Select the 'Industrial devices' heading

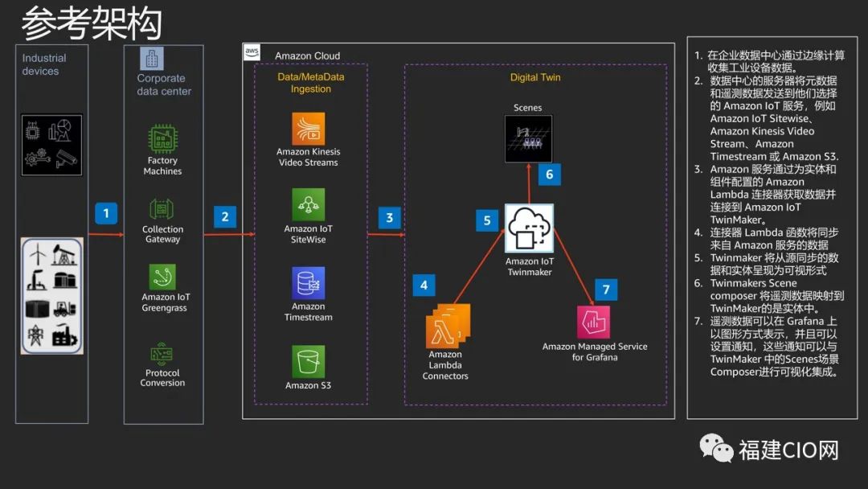click(43, 64)
